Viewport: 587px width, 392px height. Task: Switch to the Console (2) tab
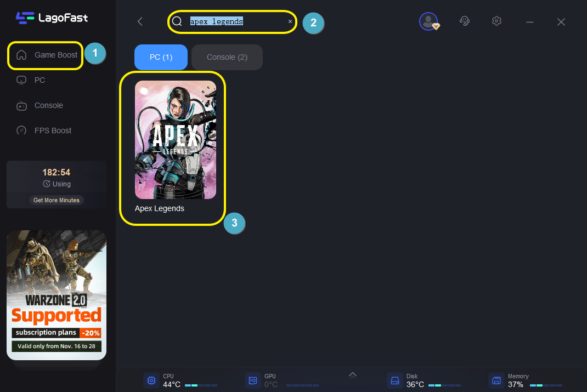[x=227, y=57]
